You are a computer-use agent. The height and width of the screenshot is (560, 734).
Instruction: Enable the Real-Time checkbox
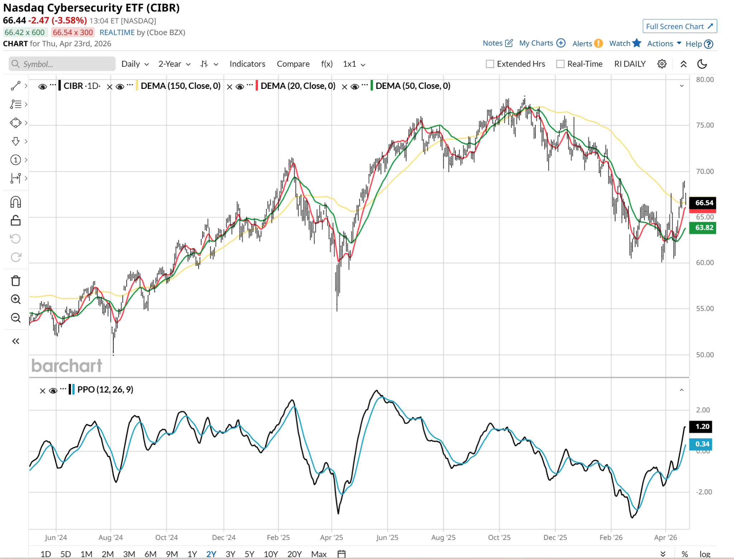coord(560,64)
